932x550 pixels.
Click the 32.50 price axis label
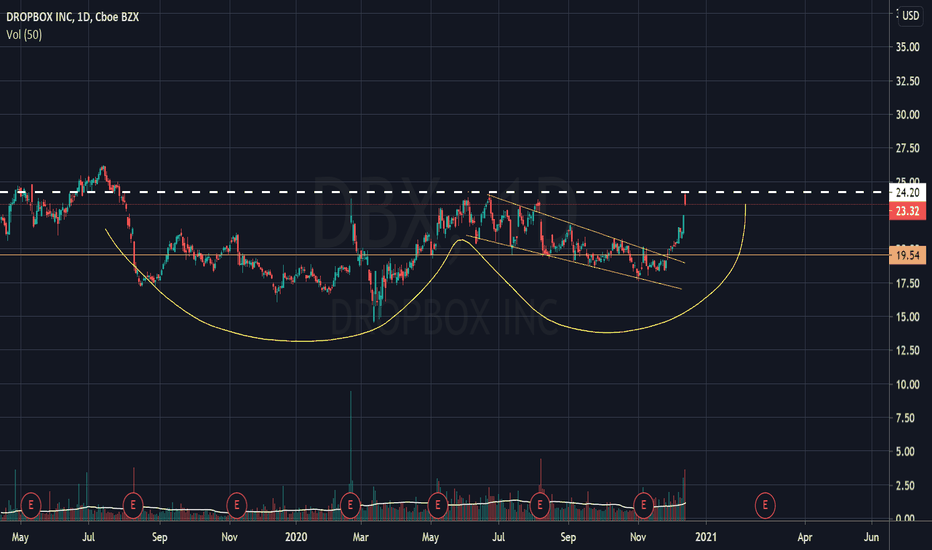point(907,81)
